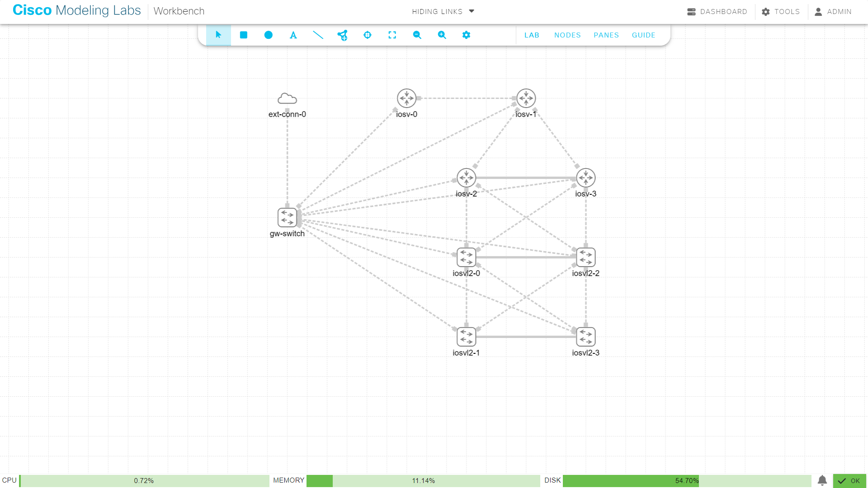Open the DASHBOARD

pyautogui.click(x=717, y=11)
